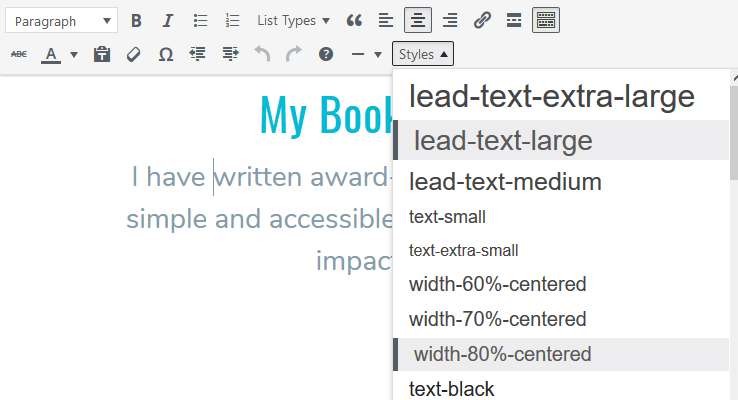
Task: Insert a bulleted list
Action: pyautogui.click(x=200, y=21)
